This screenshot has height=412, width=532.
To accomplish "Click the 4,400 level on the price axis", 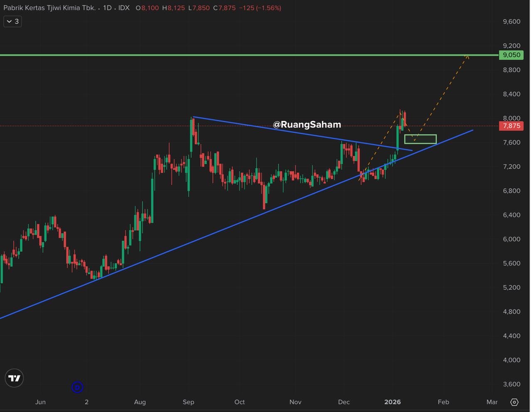I will [x=512, y=336].
